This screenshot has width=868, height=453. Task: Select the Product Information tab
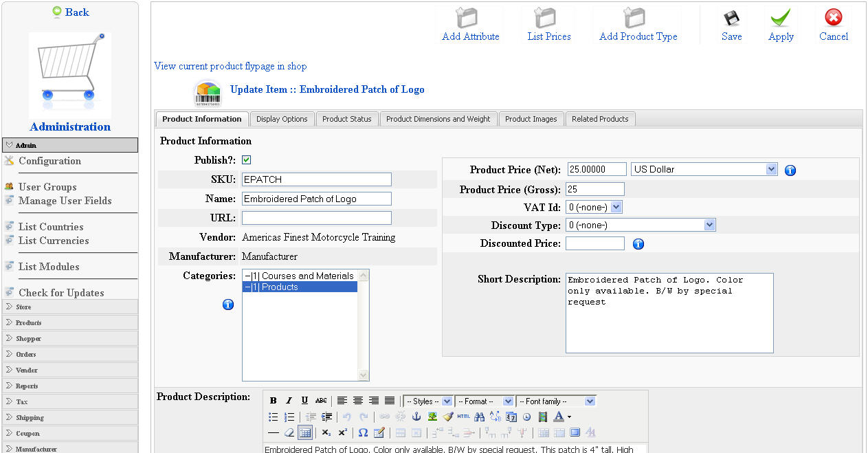(x=202, y=119)
